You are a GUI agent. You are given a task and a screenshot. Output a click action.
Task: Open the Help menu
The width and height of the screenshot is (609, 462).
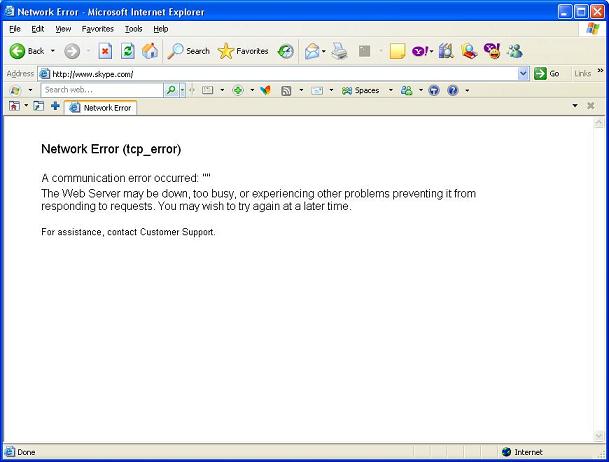(160, 29)
